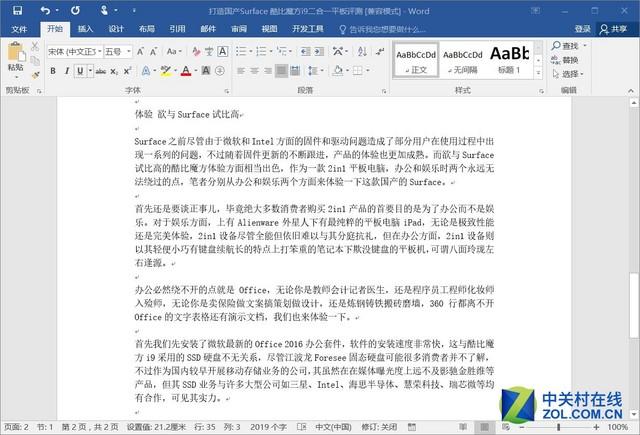
Task: Sort text with the A-Z sort icon
Action: pos(362,51)
